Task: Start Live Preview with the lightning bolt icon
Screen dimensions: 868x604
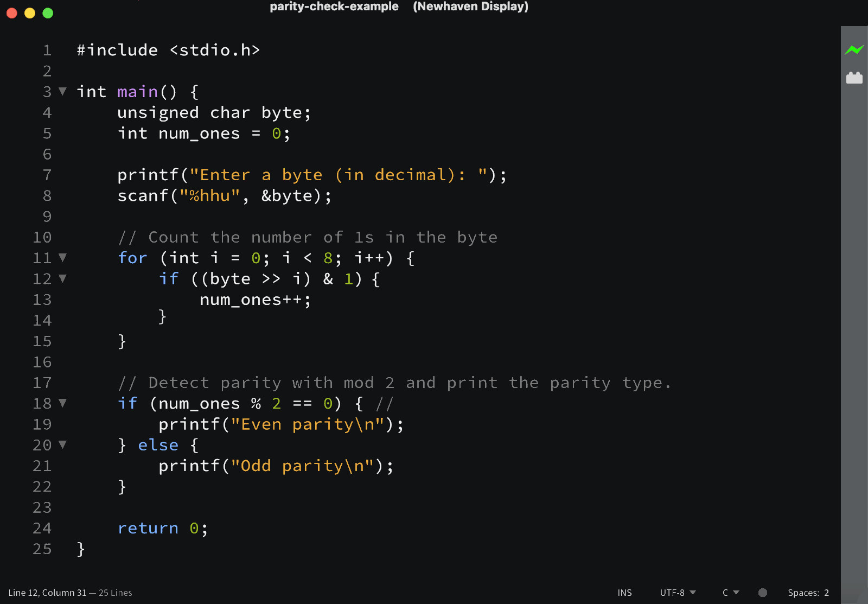Action: [x=854, y=50]
